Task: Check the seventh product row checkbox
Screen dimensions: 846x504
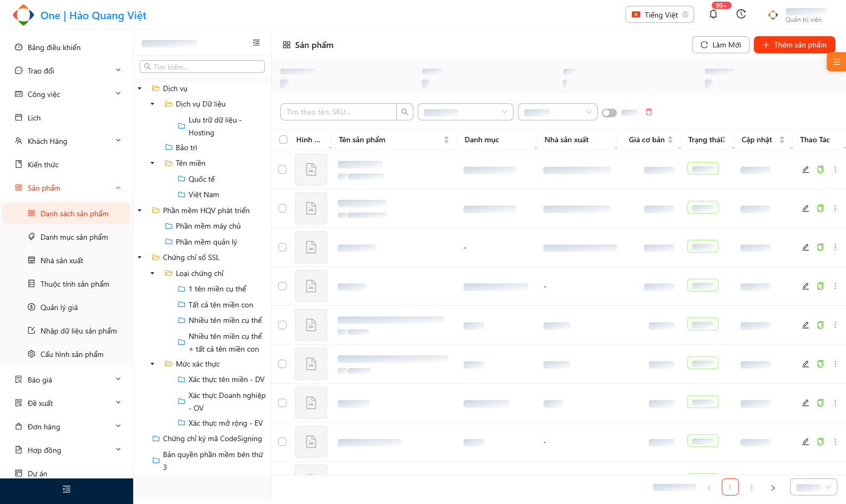Action: tap(282, 403)
